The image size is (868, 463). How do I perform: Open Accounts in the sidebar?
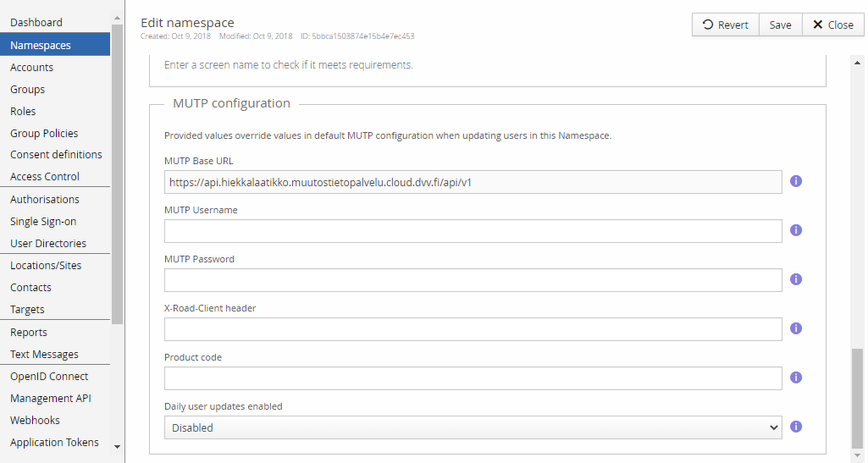coord(31,68)
